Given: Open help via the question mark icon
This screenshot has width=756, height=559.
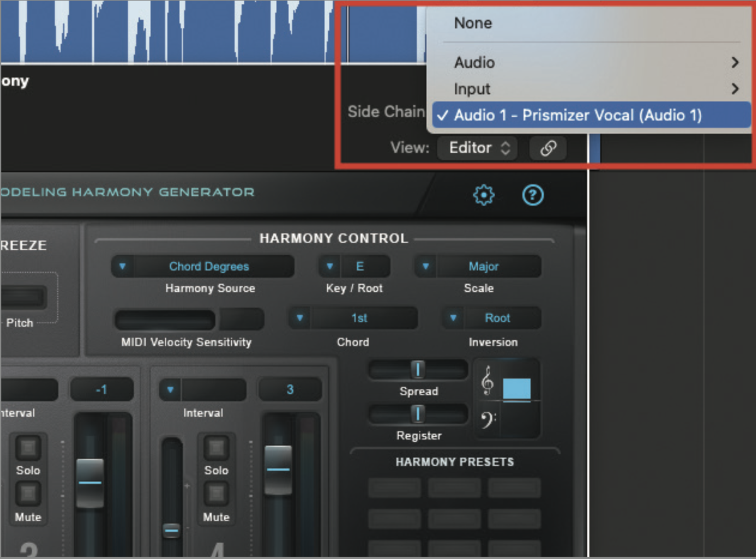Looking at the screenshot, I should pyautogui.click(x=532, y=195).
